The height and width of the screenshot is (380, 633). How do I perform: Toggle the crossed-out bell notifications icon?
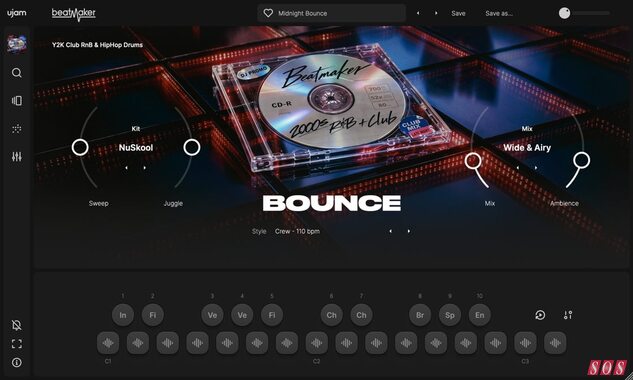pos(17,325)
